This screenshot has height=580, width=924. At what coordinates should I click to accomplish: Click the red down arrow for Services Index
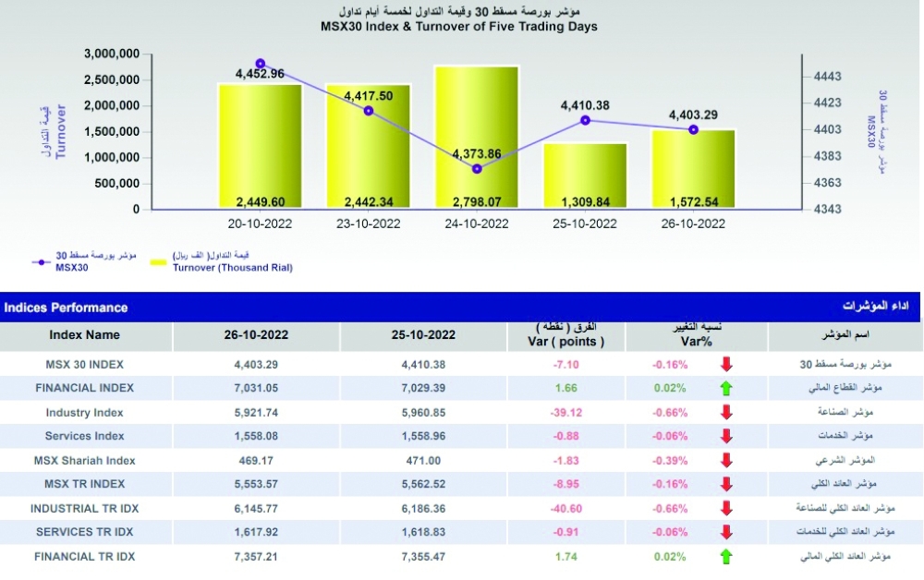click(725, 436)
